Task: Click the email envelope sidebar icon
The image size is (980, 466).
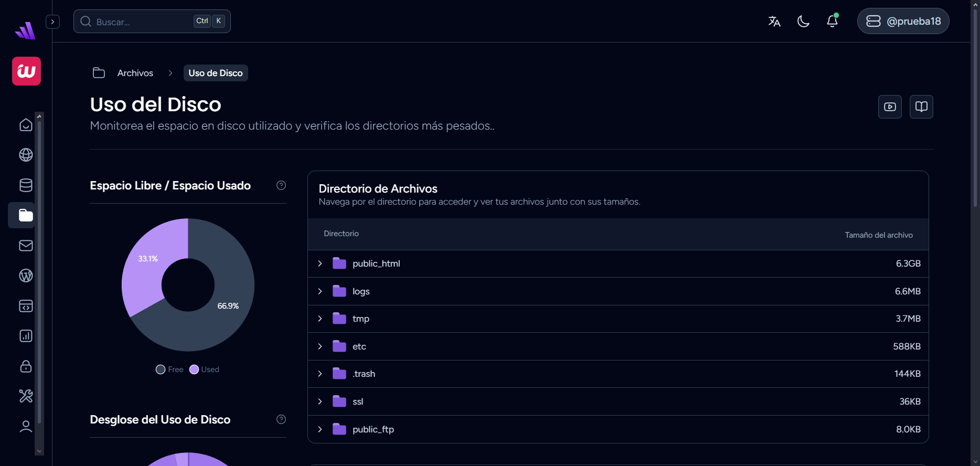Action: (x=26, y=246)
